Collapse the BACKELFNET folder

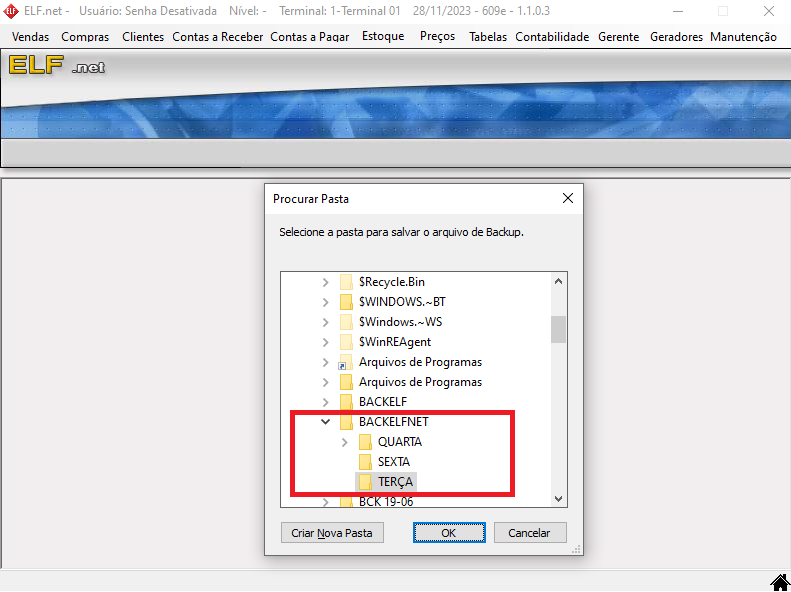coord(325,422)
